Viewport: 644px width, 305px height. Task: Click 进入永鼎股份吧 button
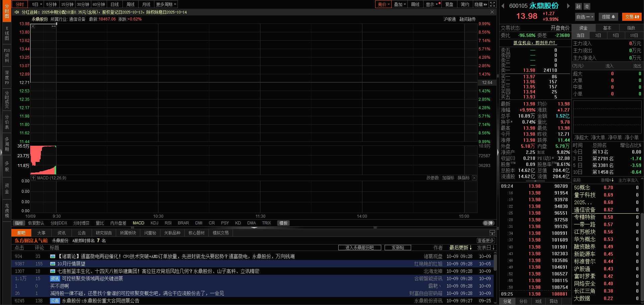360,248
